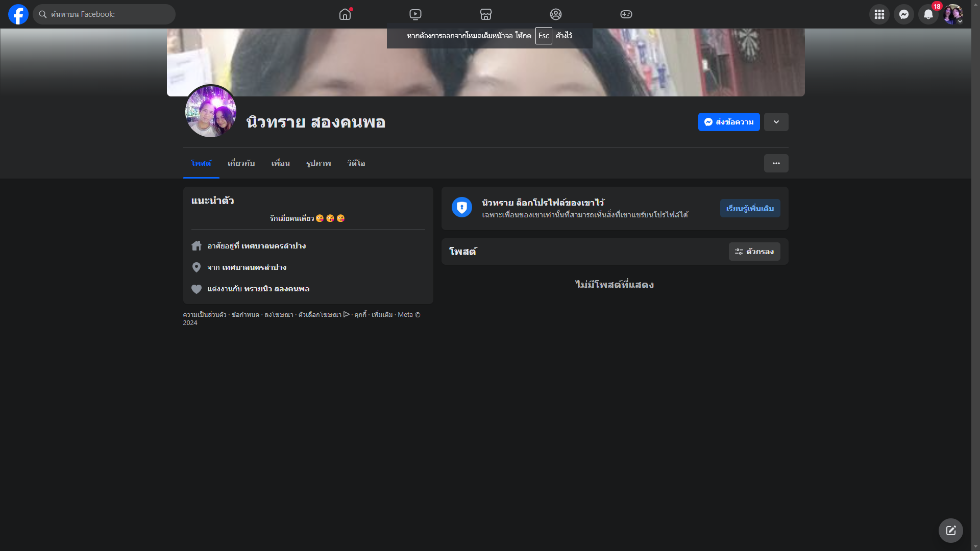Open Messenger chats icon

pyautogui.click(x=904, y=14)
